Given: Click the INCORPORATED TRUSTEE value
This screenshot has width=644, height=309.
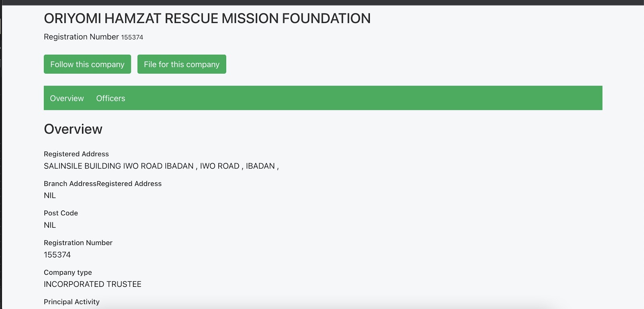Looking at the screenshot, I should tap(93, 284).
